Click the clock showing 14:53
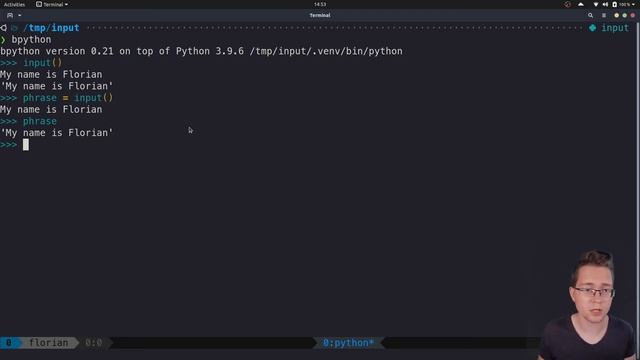This screenshot has height=360, width=640. click(x=320, y=4)
